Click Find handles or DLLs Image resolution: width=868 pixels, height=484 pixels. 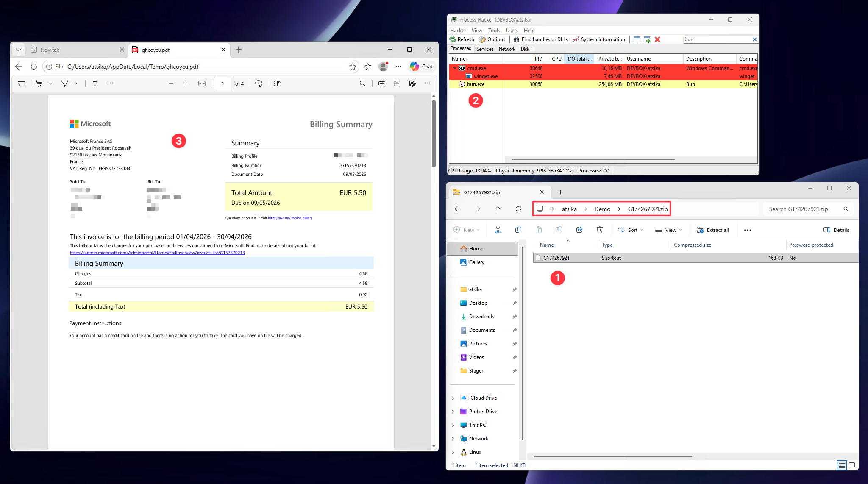click(x=540, y=39)
